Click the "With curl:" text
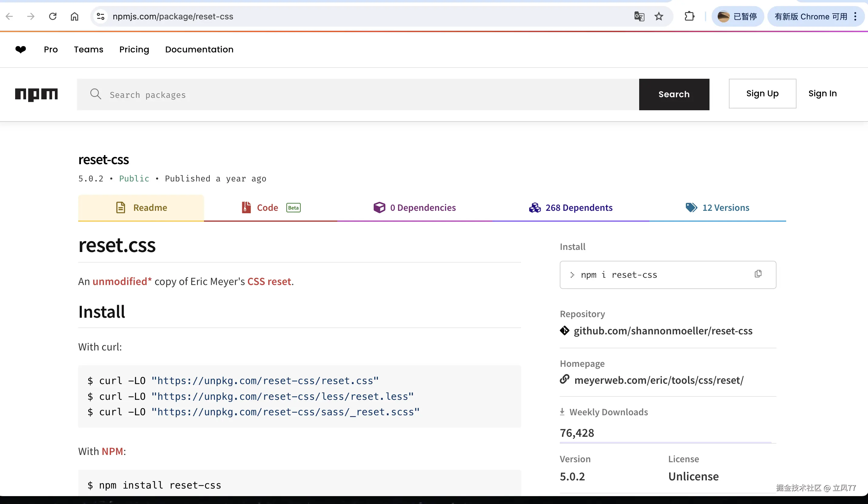Image resolution: width=868 pixels, height=504 pixels. point(100,347)
